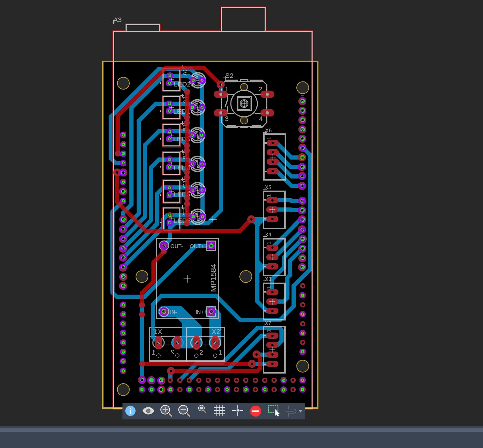The width and height of the screenshot is (483, 448).
Task: Select the LED2 label
Action: pyautogui.click(x=182, y=84)
